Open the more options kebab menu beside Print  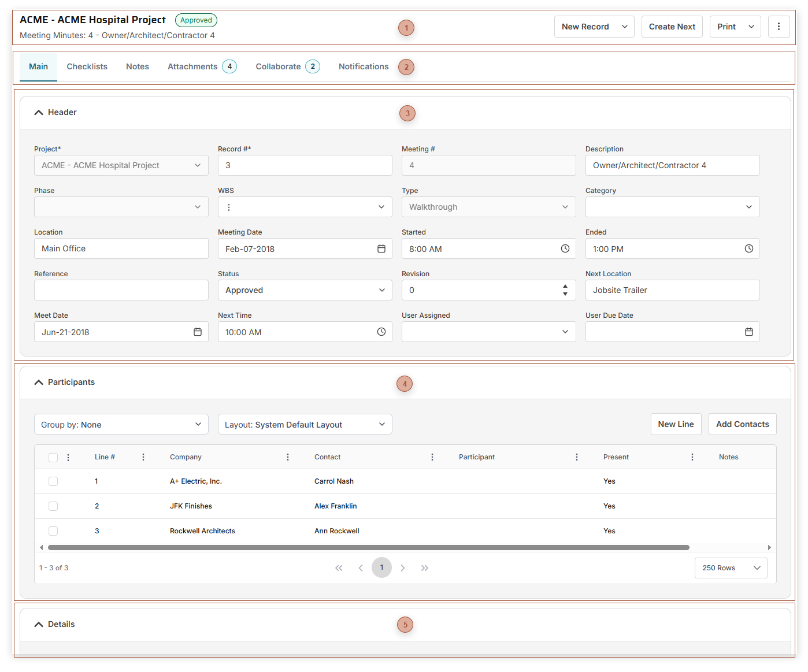click(779, 27)
